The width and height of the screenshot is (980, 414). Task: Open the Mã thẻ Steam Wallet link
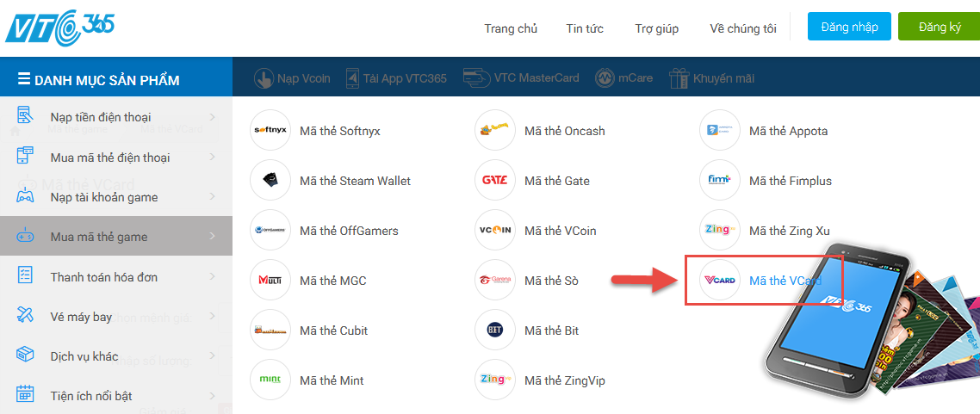355,181
